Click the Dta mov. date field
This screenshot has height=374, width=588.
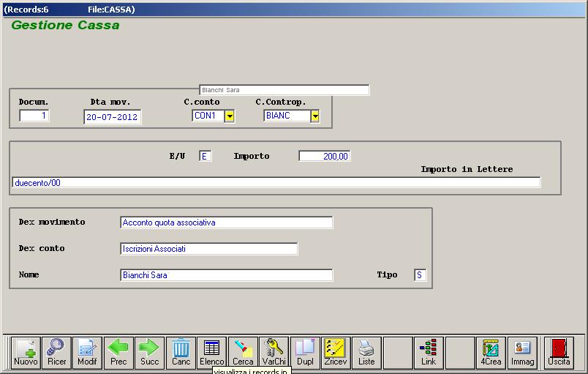point(113,117)
